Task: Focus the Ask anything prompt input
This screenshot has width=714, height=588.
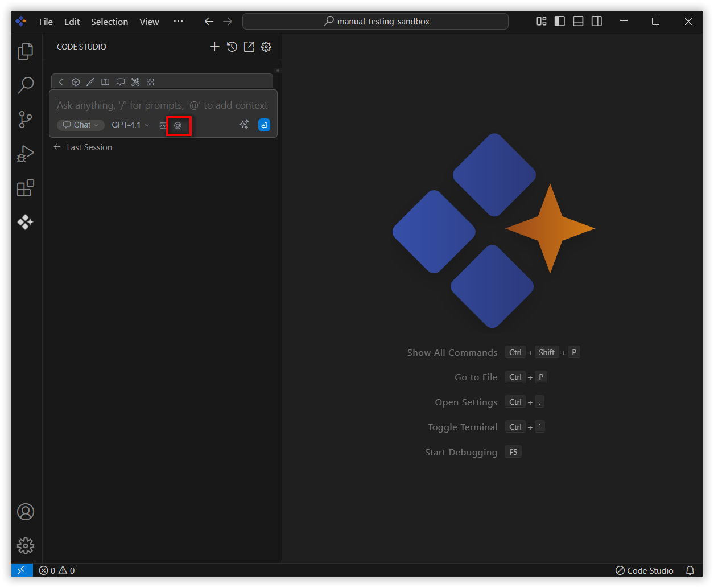Action: click(x=163, y=105)
